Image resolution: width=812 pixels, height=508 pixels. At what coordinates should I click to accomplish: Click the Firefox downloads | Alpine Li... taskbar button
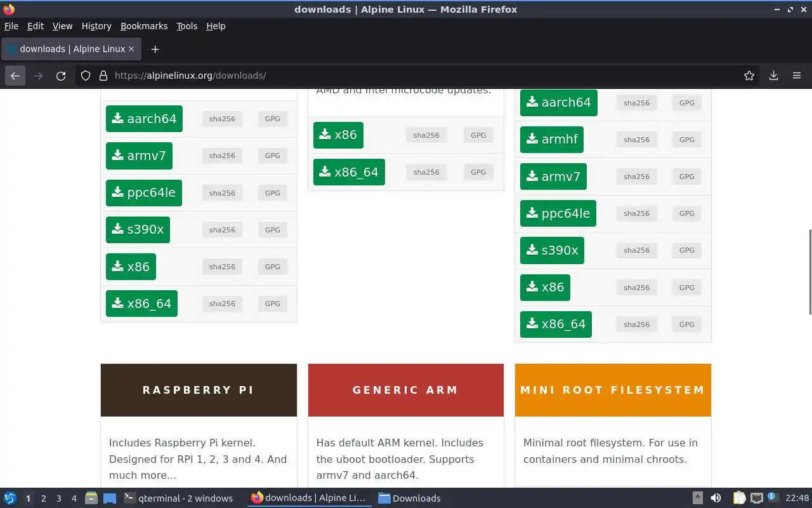point(309,498)
